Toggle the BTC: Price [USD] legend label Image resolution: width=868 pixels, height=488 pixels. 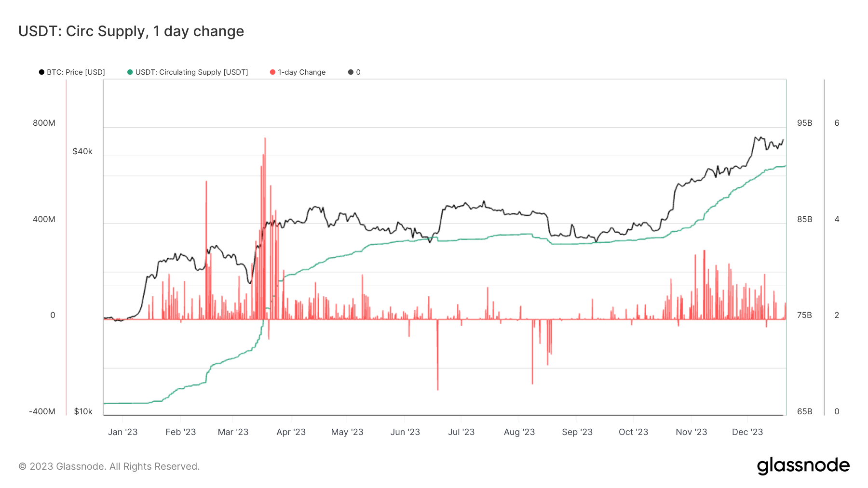(76, 72)
